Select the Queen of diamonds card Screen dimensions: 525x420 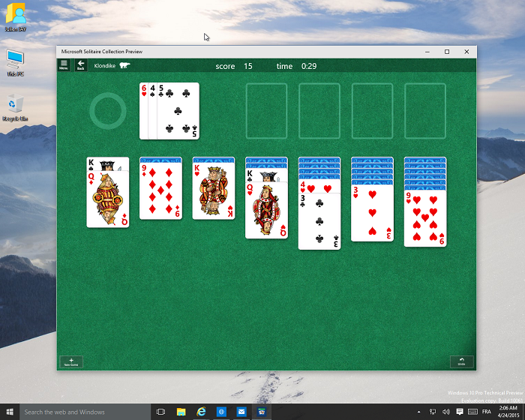coord(108,199)
